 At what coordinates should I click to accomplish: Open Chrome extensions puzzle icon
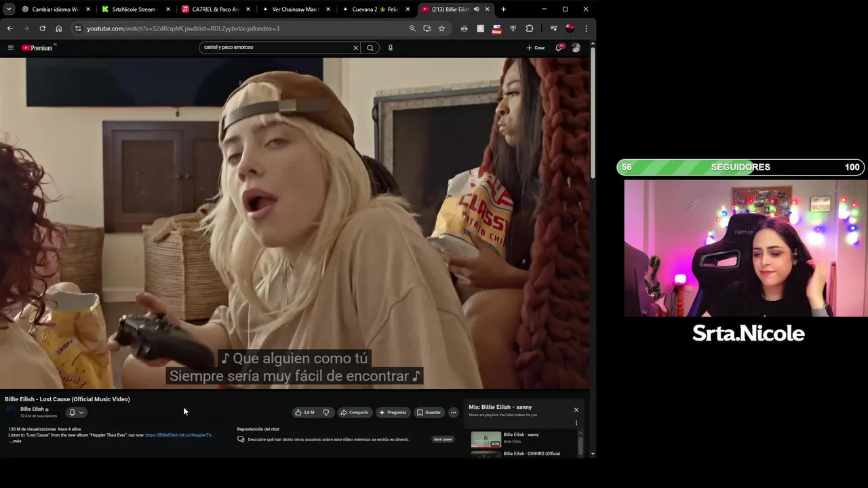530,28
